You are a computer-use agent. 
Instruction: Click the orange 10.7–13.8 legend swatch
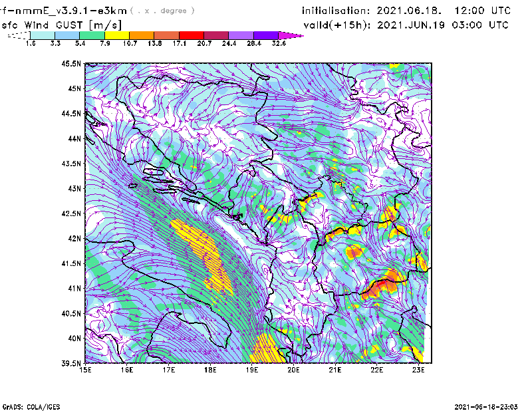[x=142, y=35]
